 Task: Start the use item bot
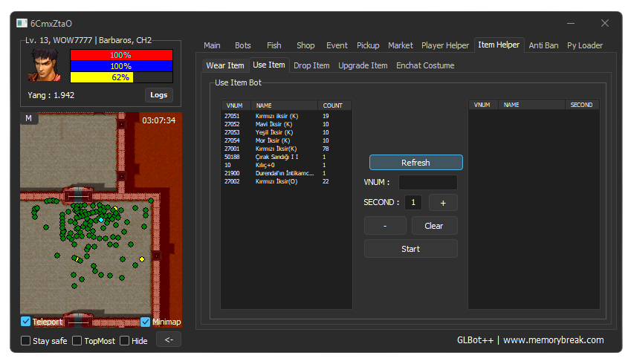click(410, 249)
